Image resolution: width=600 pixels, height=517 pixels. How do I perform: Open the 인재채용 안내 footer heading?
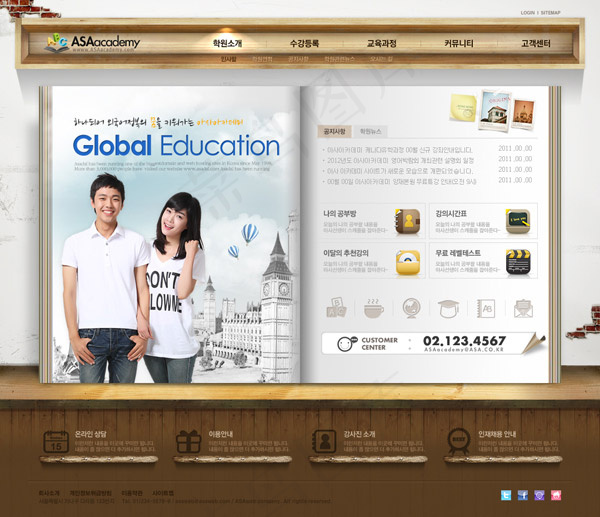pyautogui.click(x=497, y=434)
